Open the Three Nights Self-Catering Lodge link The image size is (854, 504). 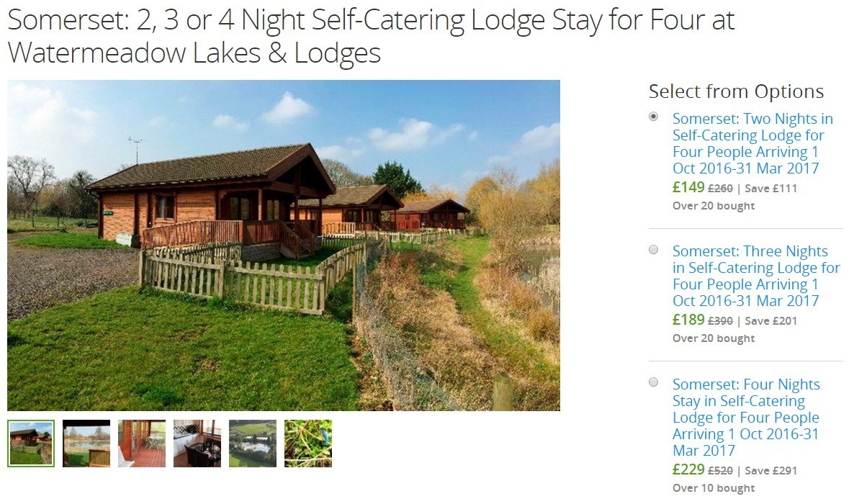(x=756, y=276)
